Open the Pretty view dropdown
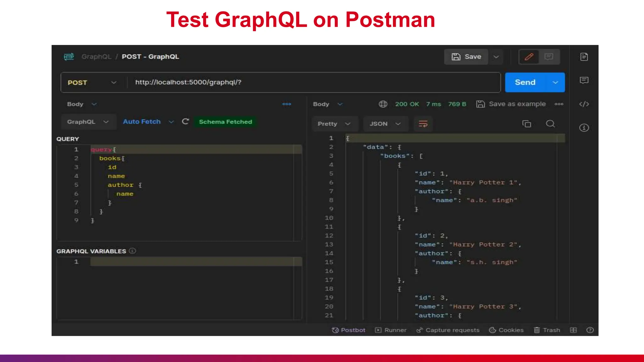Viewport: 644px width, 362px height. pos(334,124)
